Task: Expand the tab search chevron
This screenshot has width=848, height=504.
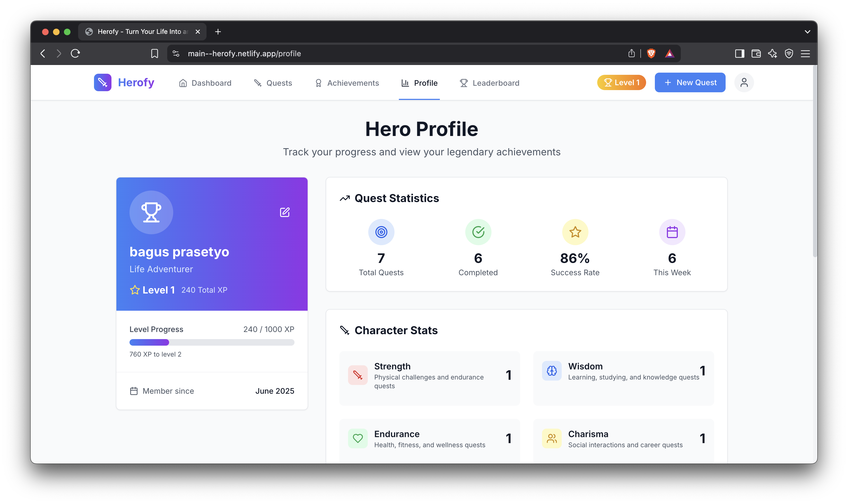Action: 807,32
